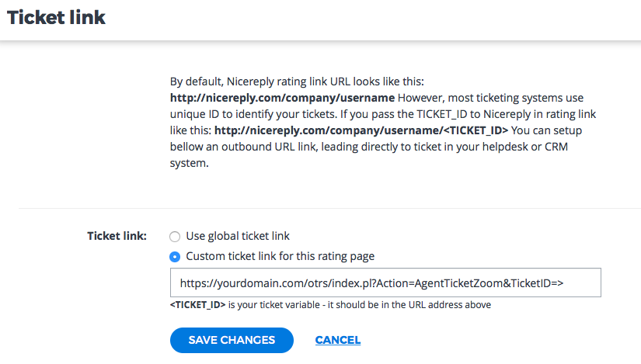Image resolution: width=641 pixels, height=364 pixels.
Task: Click the Cancel link
Action: click(337, 340)
